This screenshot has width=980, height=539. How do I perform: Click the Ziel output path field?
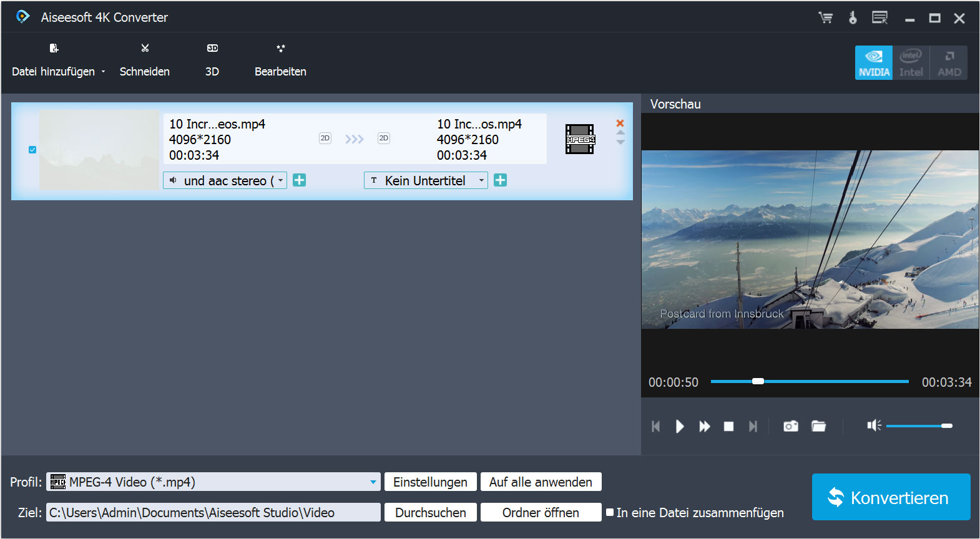tap(213, 512)
